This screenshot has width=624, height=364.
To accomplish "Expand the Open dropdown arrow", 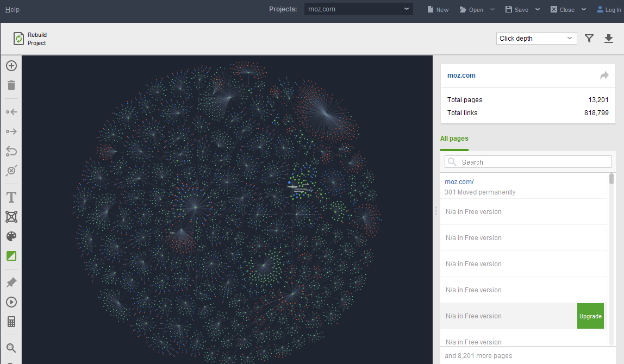I will point(492,9).
